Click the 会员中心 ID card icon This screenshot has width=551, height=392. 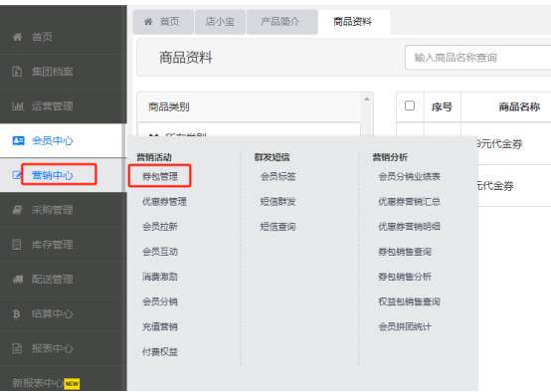tap(18, 140)
